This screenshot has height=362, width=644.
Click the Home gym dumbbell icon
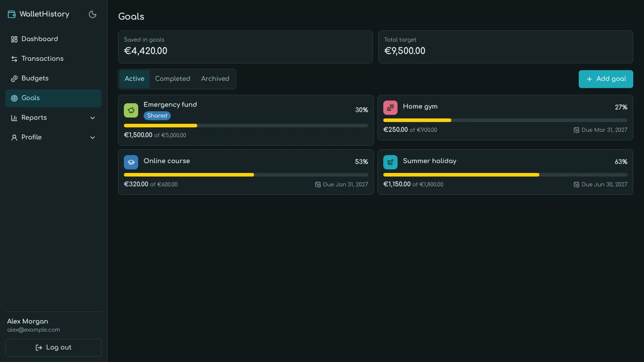point(390,108)
